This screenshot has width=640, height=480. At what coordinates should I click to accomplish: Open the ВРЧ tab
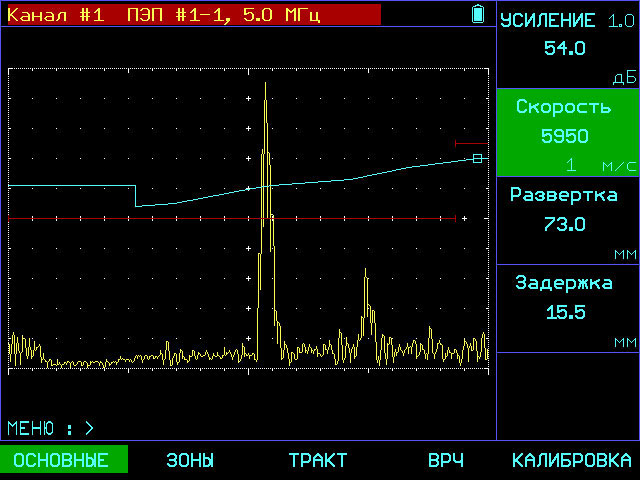(x=445, y=460)
